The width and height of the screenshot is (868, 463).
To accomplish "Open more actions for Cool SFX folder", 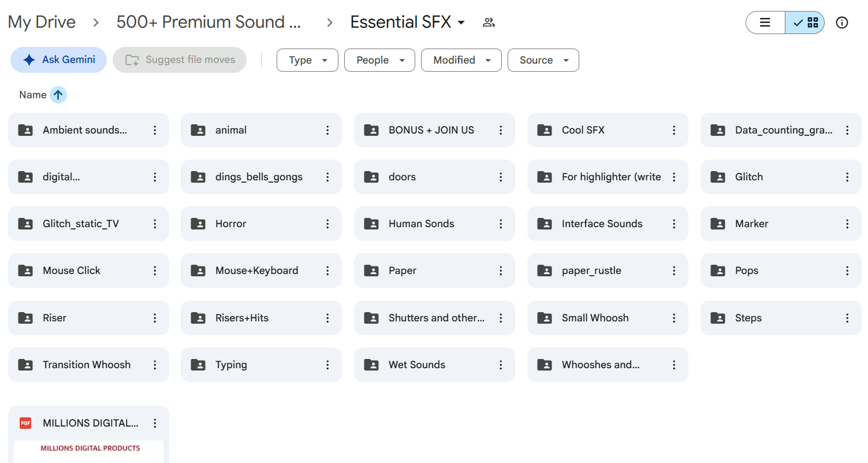I will [x=674, y=130].
